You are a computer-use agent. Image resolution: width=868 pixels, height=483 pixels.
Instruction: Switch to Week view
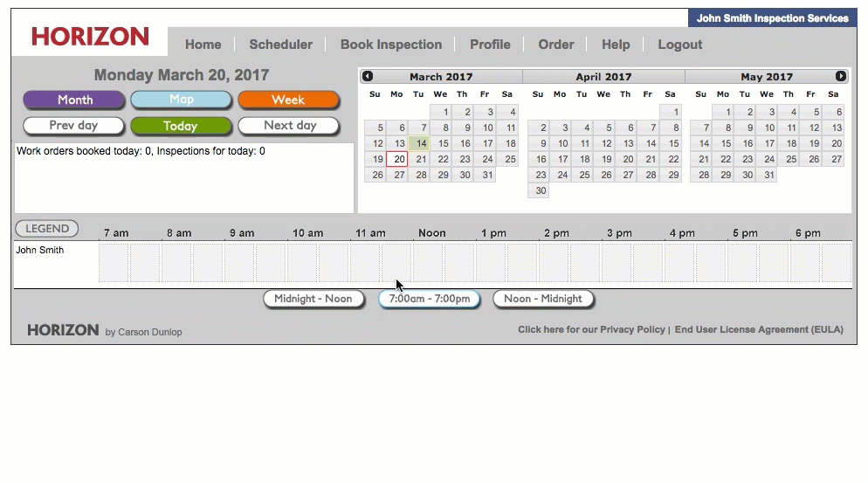pyautogui.click(x=287, y=100)
